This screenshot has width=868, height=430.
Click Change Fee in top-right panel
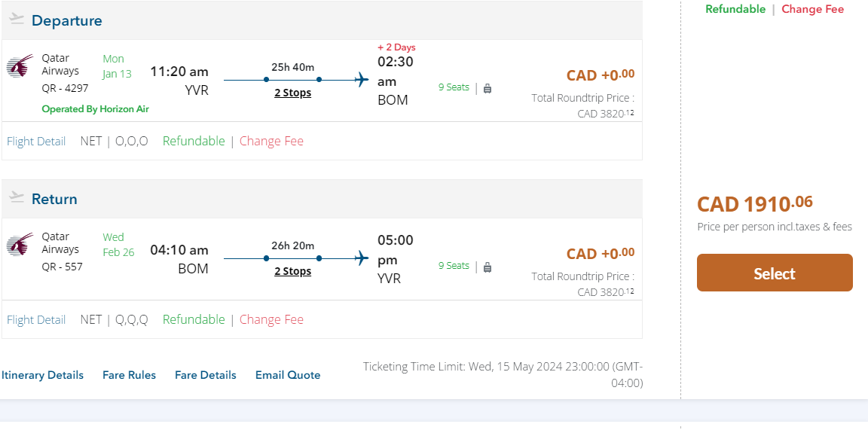click(812, 9)
